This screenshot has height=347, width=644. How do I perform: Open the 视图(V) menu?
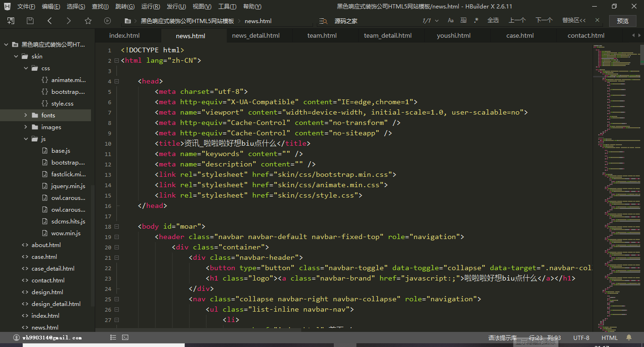(202, 7)
